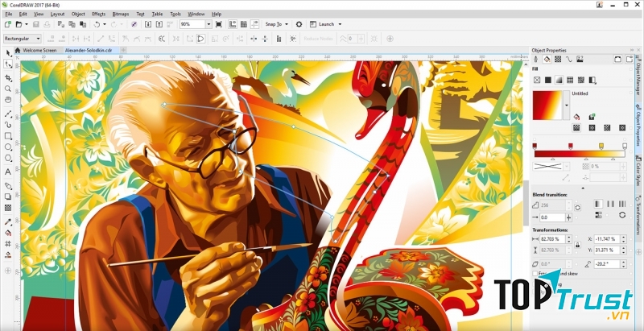Click the X offset field -11.747 %
Image resolution: width=644 pixels, height=331 pixels.
point(607,238)
